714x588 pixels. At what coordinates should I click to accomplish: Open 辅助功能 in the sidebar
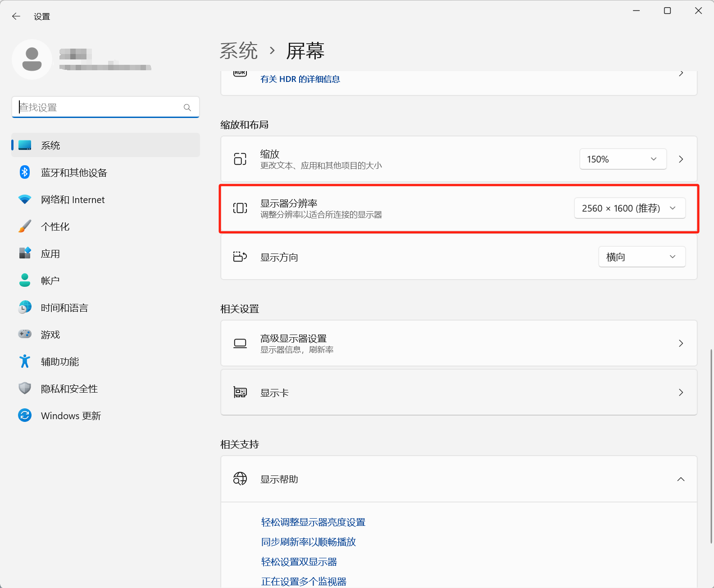click(x=105, y=361)
